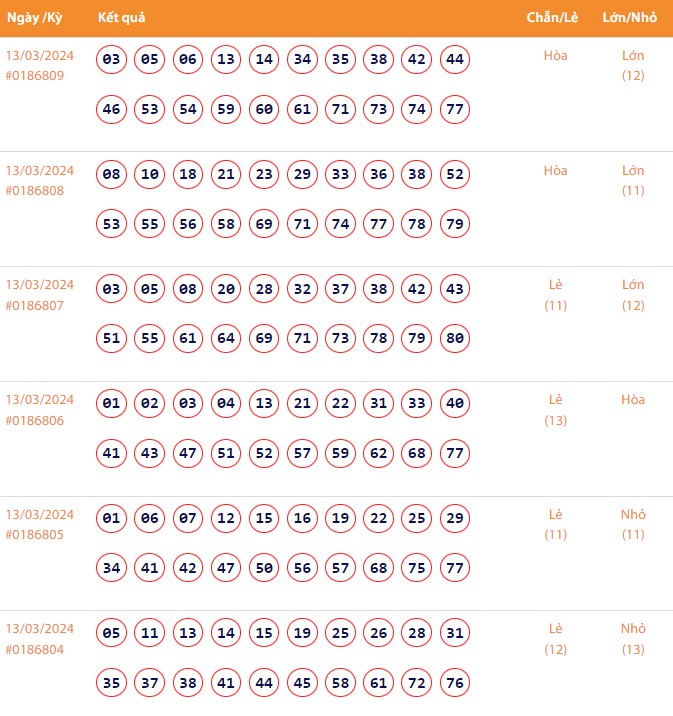Screen dimensions: 673x716
Task: Select number ball 46 in draw #0186809
Action: (112, 109)
